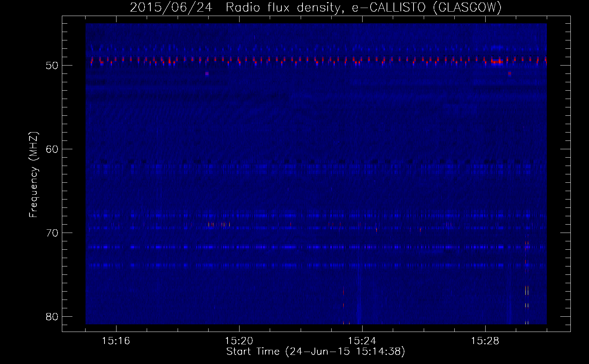Click the 15:20 time tick label
The height and width of the screenshot is (364, 589).
[239, 341]
